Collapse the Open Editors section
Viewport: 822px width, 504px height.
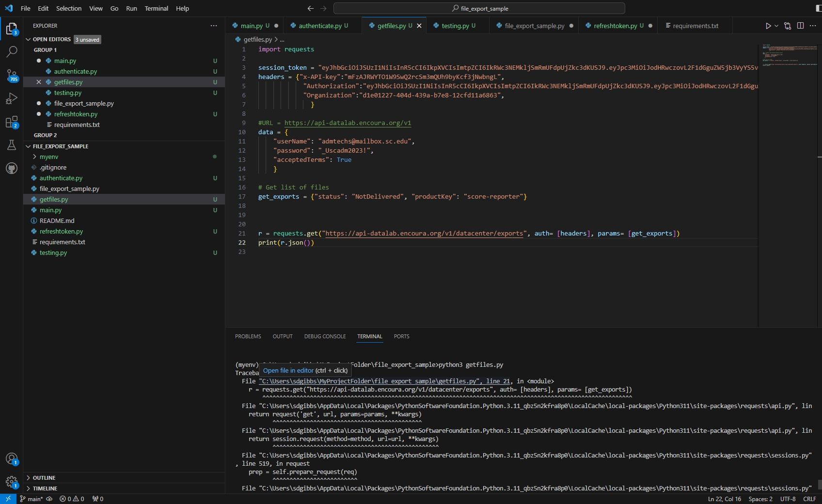click(x=28, y=39)
